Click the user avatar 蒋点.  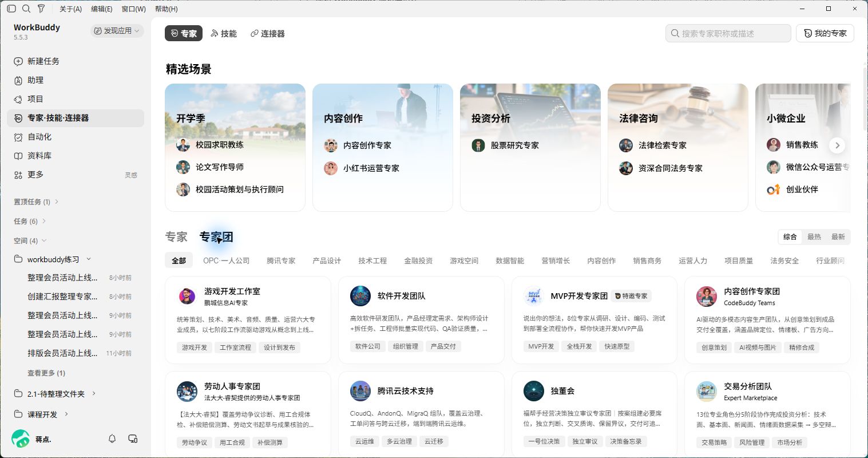(x=21, y=439)
